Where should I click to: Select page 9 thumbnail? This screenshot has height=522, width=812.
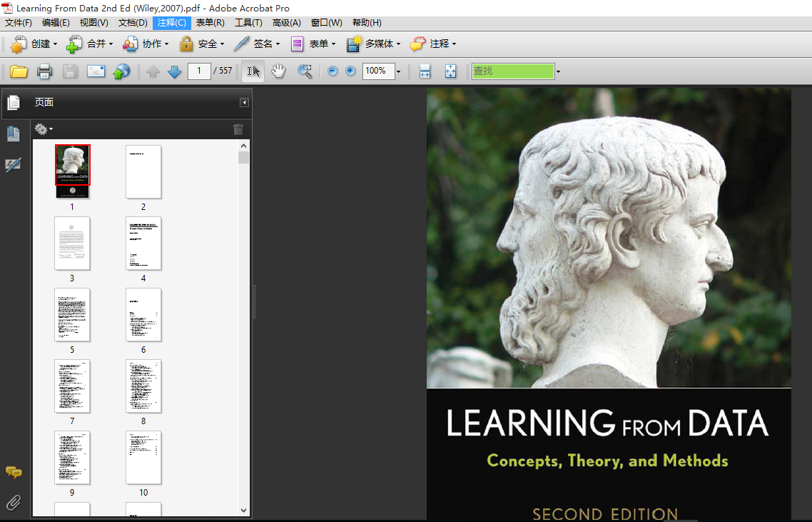point(73,458)
